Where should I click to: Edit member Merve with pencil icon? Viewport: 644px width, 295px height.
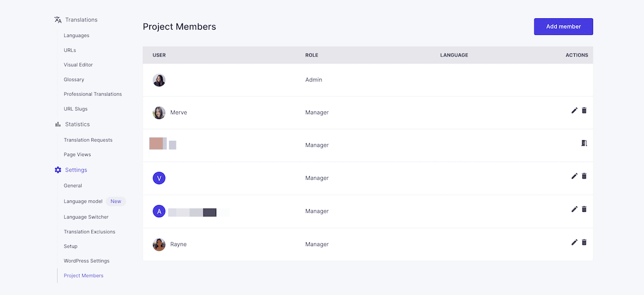[x=574, y=110]
